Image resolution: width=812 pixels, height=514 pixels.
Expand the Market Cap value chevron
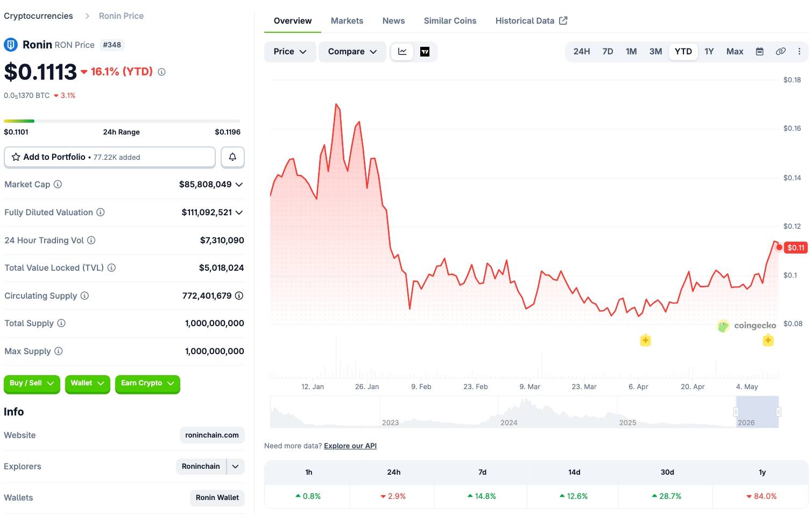click(239, 185)
